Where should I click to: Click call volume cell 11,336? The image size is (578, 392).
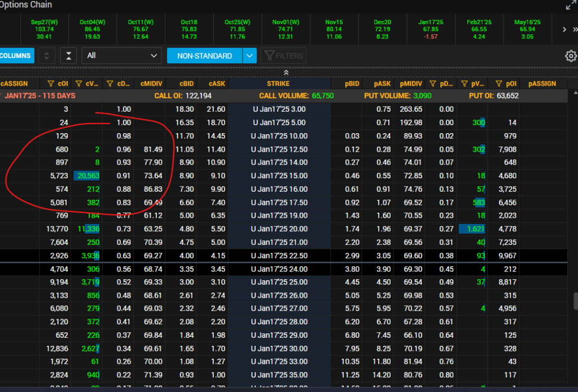click(86, 229)
